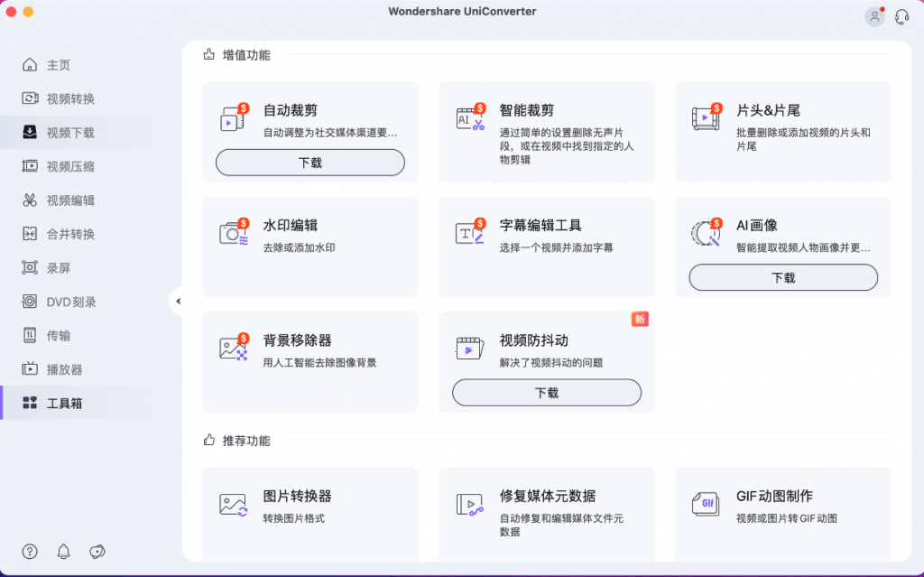The width and height of the screenshot is (924, 577).
Task: Click the headset support icon top right
Action: [x=901, y=16]
